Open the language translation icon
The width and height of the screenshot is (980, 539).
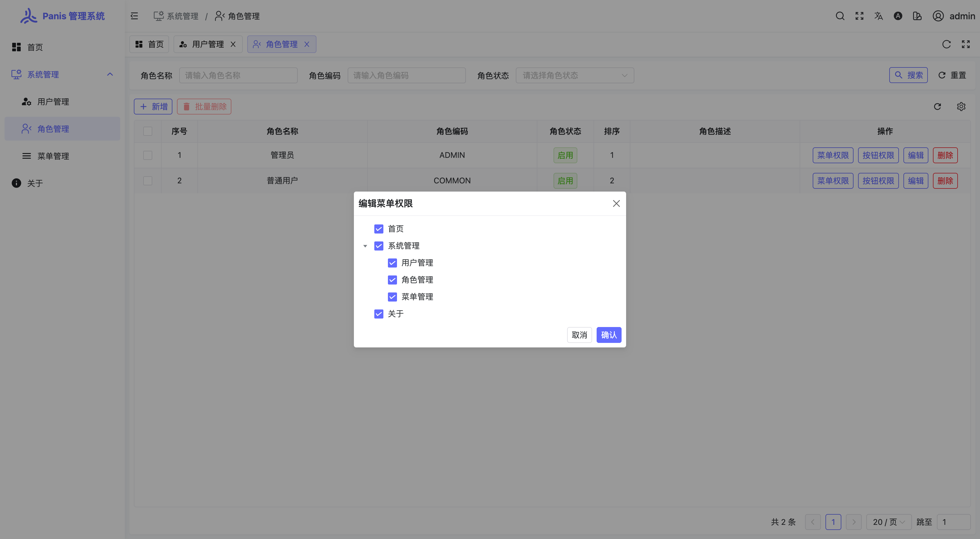point(878,16)
